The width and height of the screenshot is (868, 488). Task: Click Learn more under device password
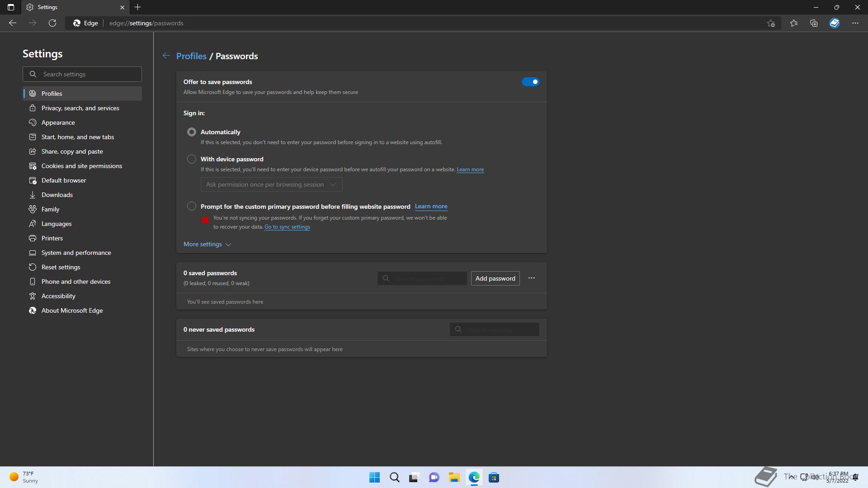click(470, 169)
